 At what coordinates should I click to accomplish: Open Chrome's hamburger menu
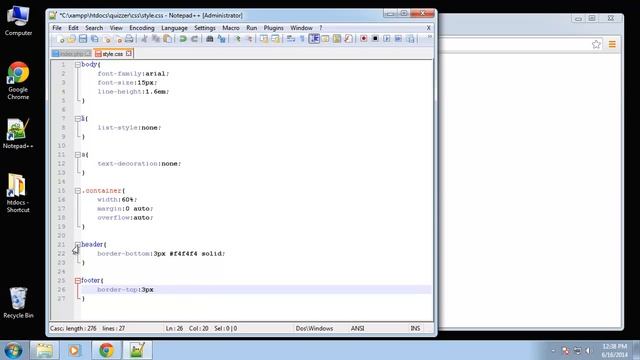click(x=612, y=44)
